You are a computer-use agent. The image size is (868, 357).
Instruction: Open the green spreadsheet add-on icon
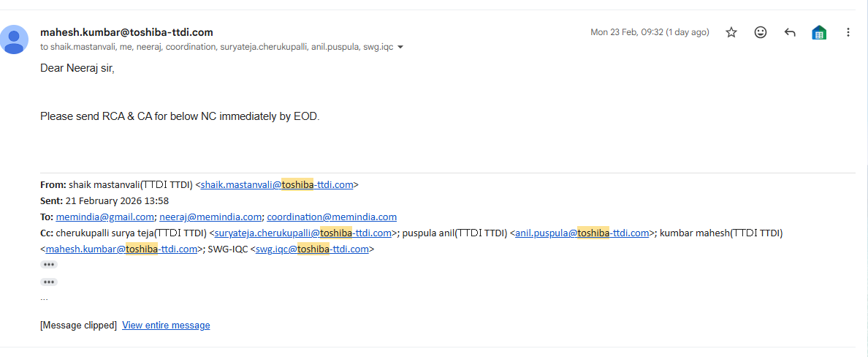point(819,32)
